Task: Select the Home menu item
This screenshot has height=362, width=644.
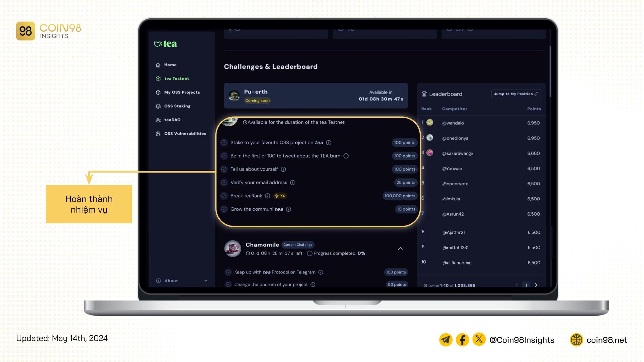Action: pos(170,65)
